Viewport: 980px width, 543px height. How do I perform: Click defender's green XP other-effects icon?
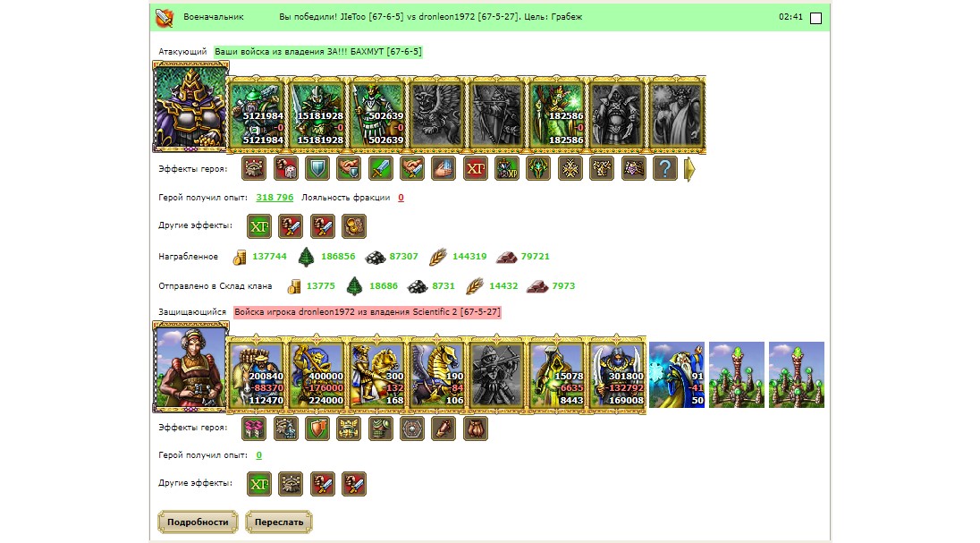tap(258, 484)
